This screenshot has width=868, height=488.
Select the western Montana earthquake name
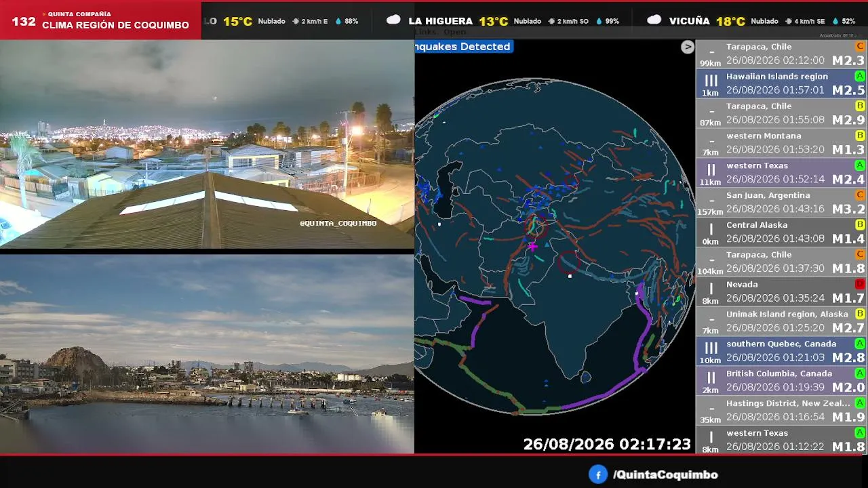[x=764, y=136]
